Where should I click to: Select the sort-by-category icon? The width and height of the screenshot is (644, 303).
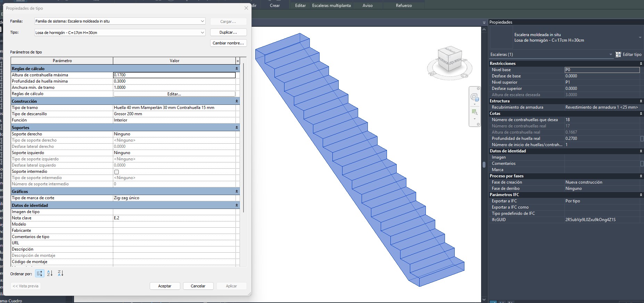point(40,273)
